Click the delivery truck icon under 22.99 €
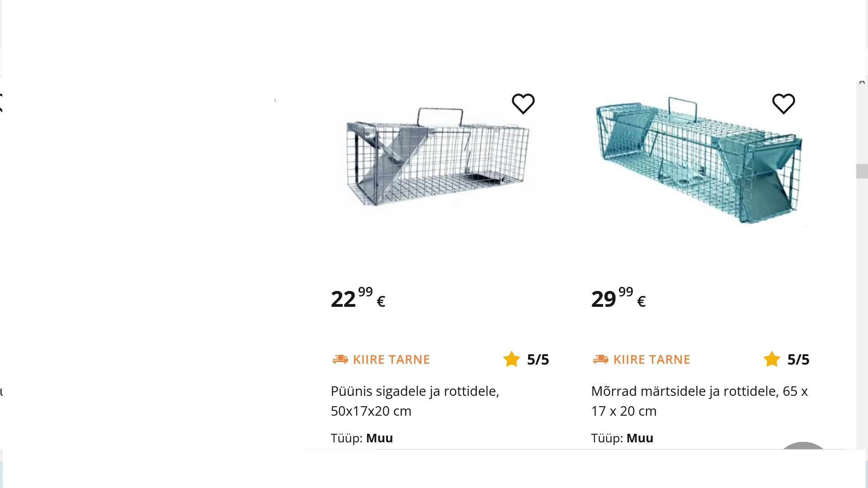Screen dimensions: 868x488 pyautogui.click(x=340, y=359)
